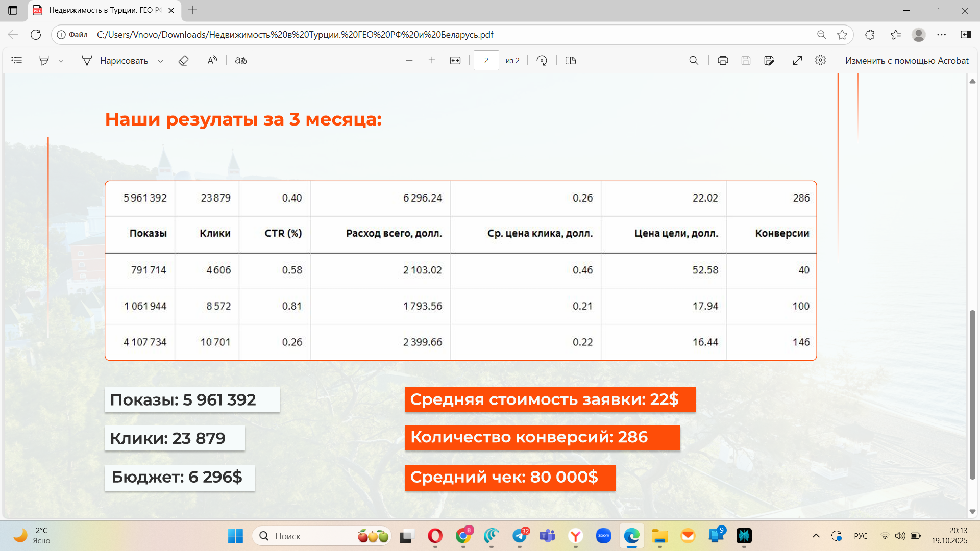Click the page number input field
Image resolution: width=980 pixels, height=551 pixels.
(486, 60)
